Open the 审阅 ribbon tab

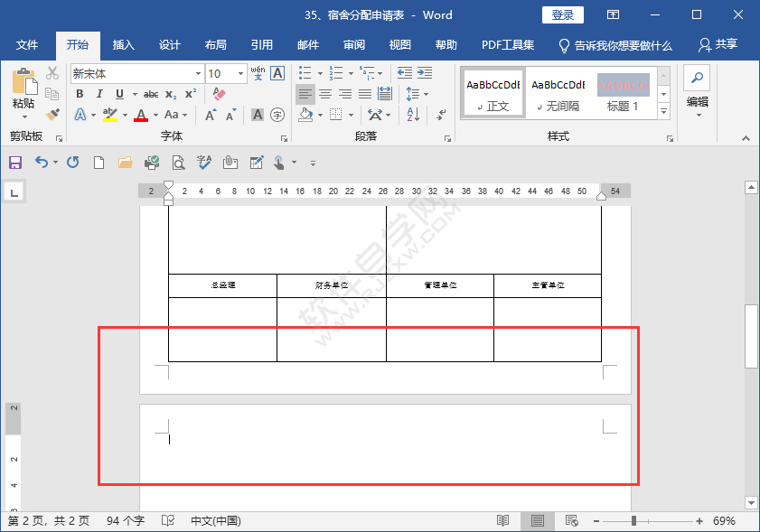(x=353, y=44)
